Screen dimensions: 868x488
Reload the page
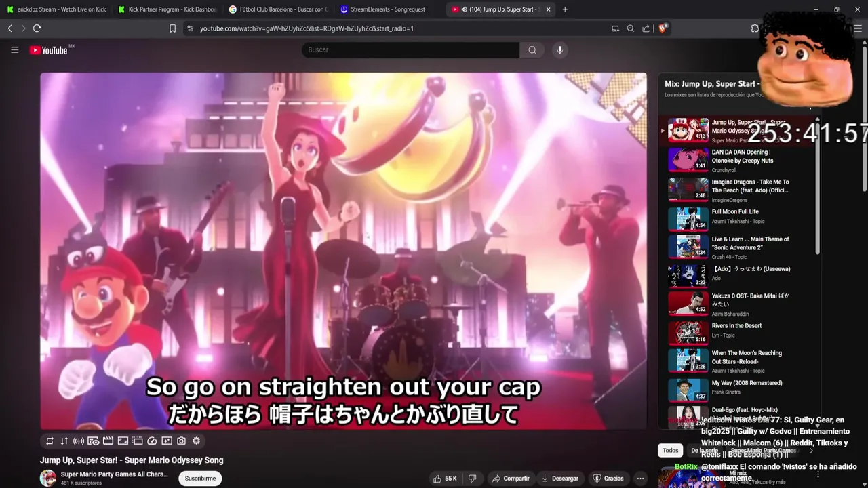(37, 28)
